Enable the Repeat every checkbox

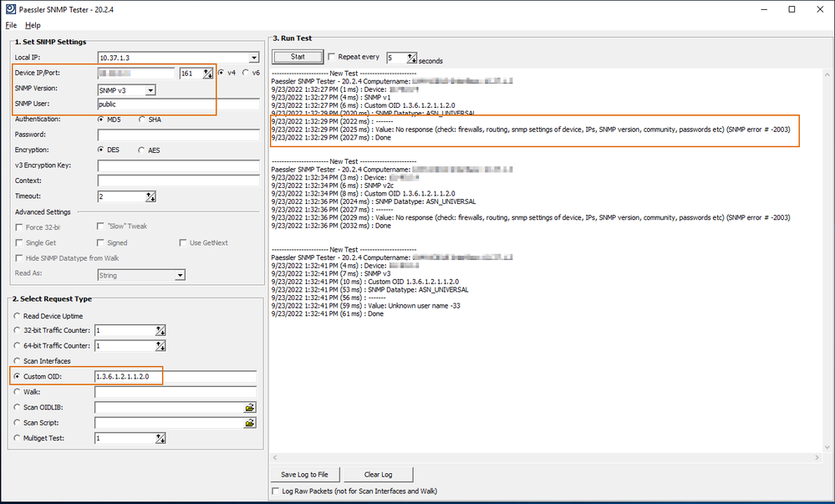point(333,58)
